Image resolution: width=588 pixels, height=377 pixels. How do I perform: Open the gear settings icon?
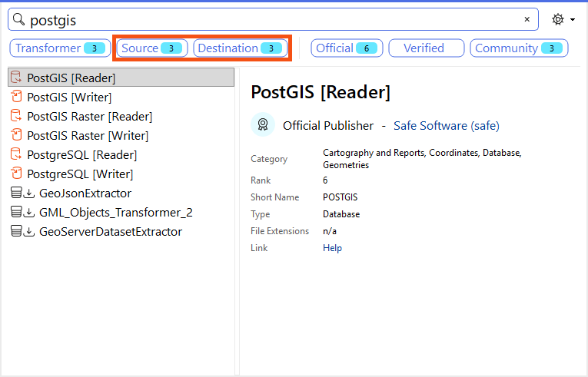(x=558, y=19)
